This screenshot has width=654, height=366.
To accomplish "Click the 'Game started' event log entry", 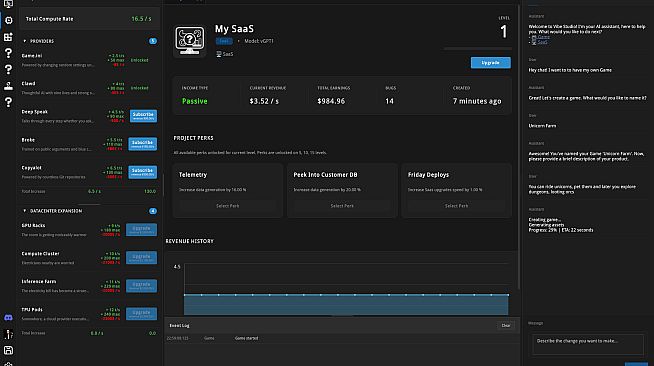I will (x=247, y=338).
